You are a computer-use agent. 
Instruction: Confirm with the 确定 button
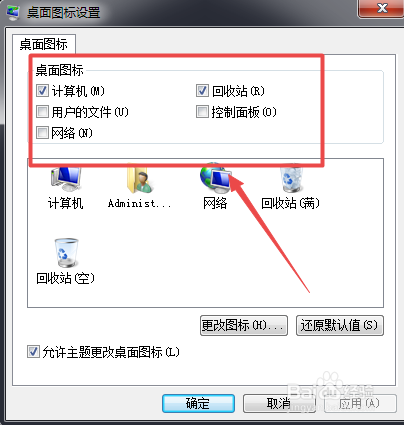click(198, 403)
